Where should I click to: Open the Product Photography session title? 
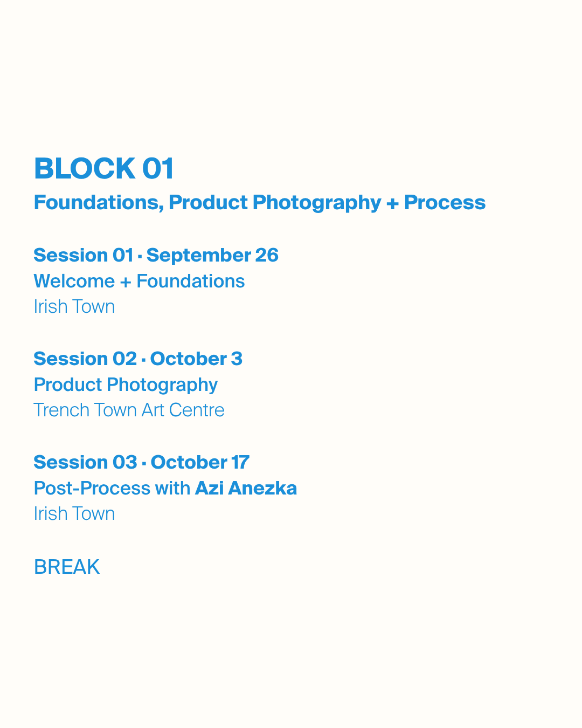126,386
